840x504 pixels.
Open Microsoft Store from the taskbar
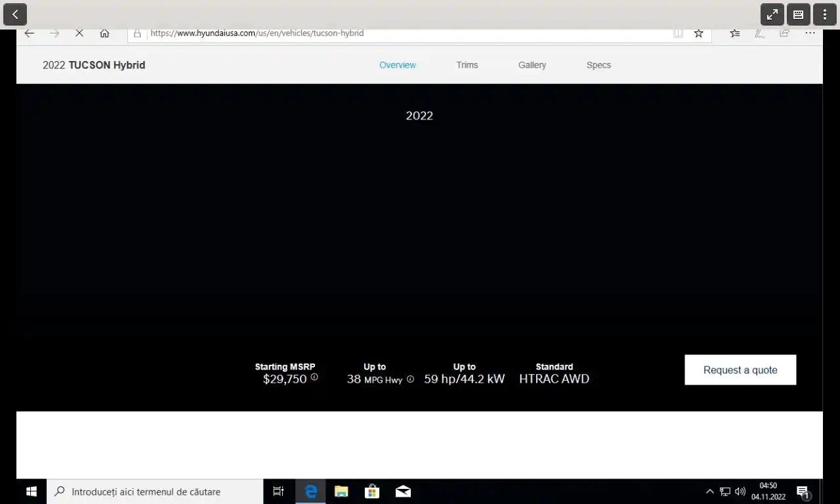[372, 492]
